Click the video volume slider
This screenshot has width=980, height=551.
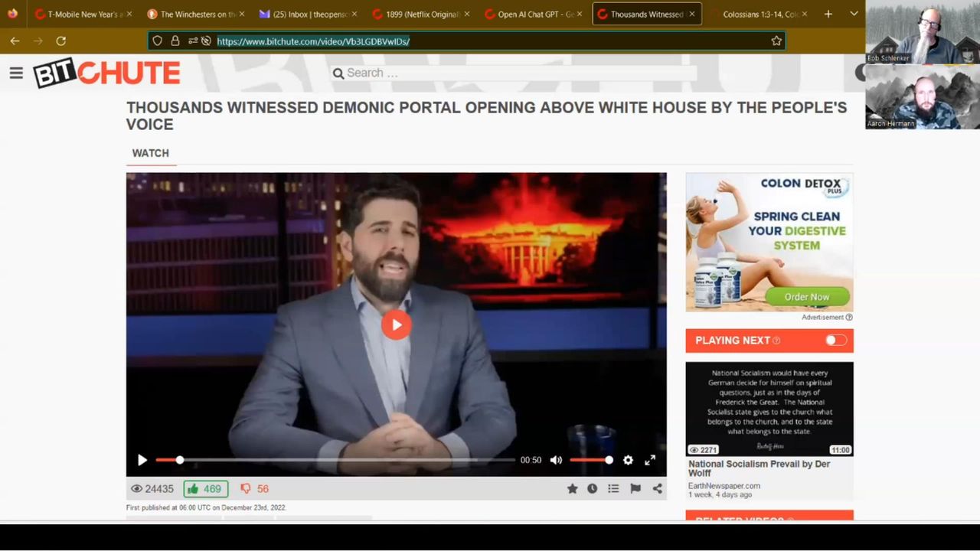coord(590,460)
